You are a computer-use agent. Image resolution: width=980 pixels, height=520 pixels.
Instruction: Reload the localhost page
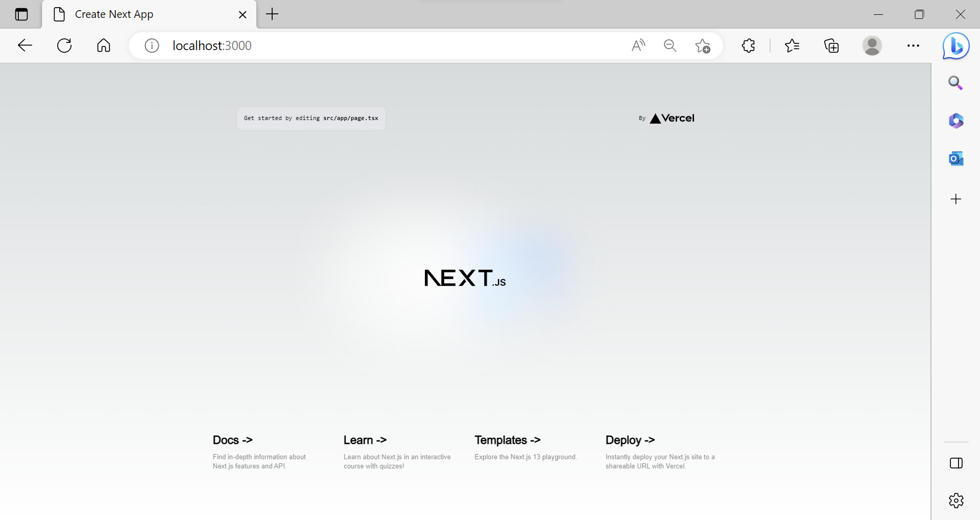pos(64,45)
